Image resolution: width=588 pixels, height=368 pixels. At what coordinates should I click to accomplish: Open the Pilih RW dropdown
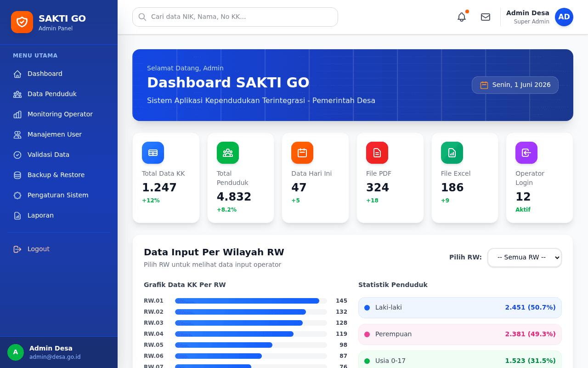point(525,258)
